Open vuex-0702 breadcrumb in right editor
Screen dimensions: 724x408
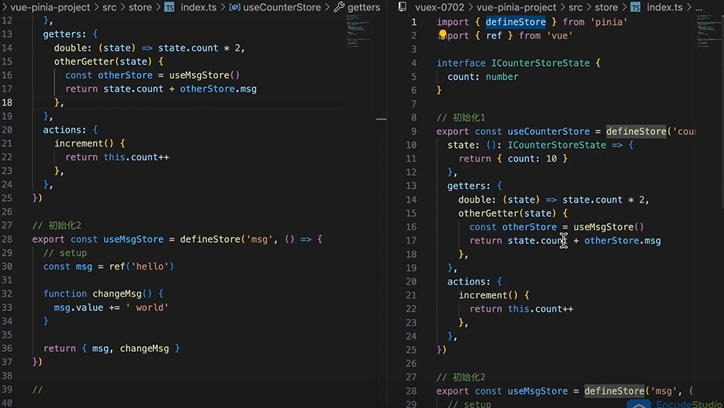439,7
